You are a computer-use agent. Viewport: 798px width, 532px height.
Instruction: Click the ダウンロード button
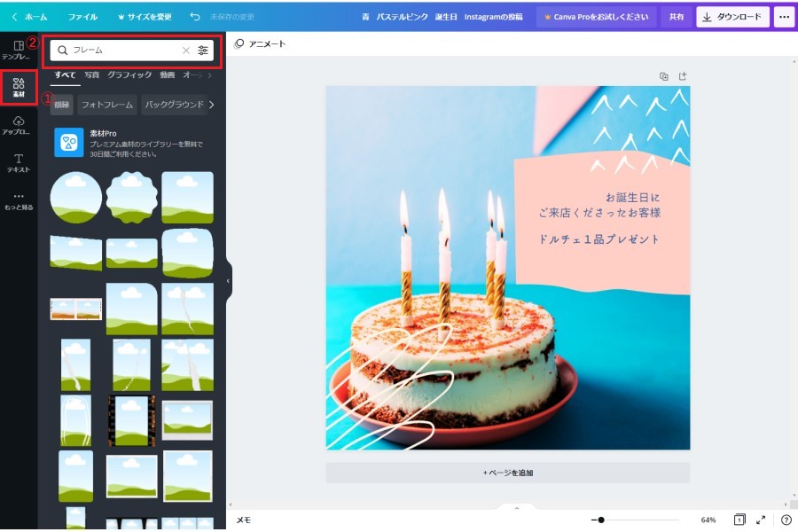pyautogui.click(x=731, y=17)
